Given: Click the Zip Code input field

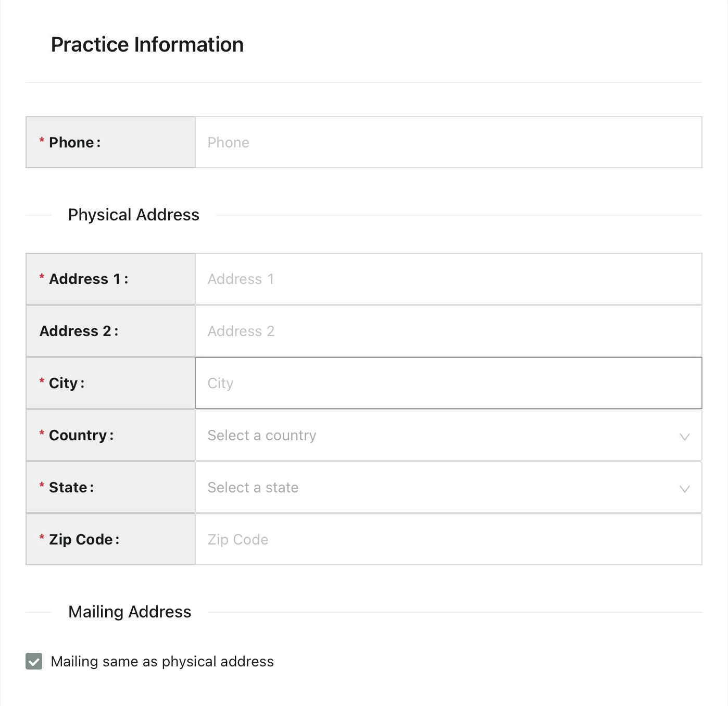Looking at the screenshot, I should click(x=448, y=539).
